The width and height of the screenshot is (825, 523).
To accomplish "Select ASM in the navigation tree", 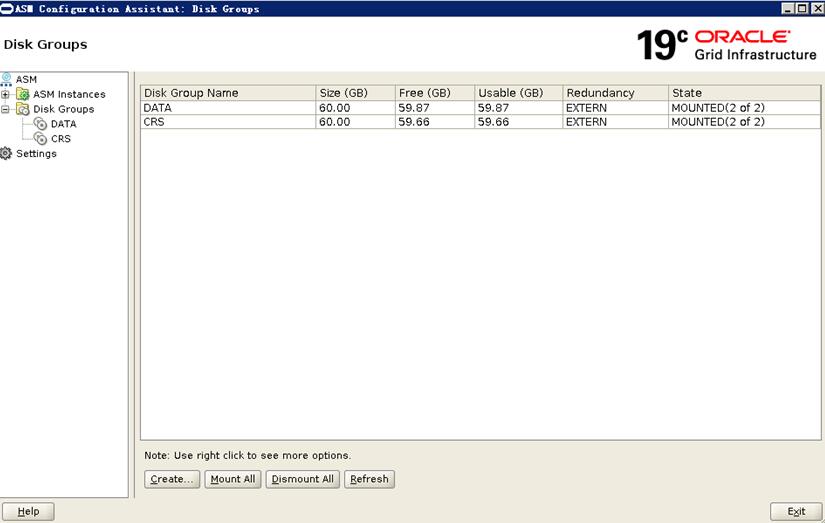I will pyautogui.click(x=26, y=79).
